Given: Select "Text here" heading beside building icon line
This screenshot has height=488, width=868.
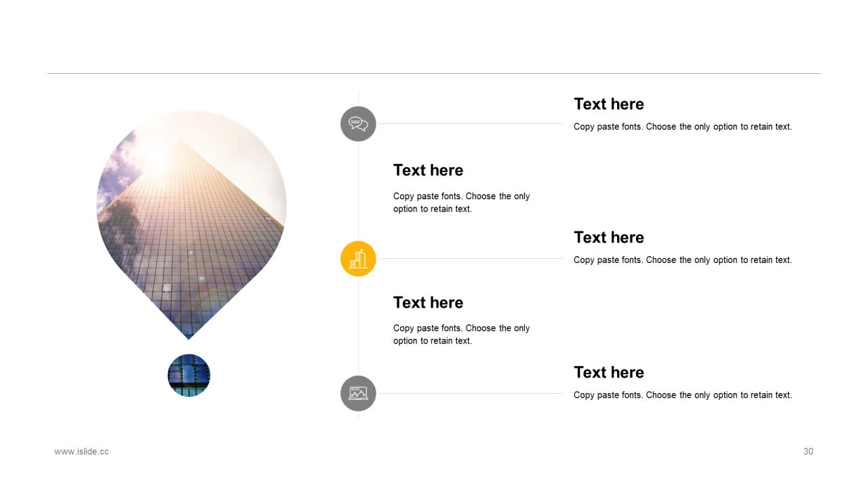Looking at the screenshot, I should tap(609, 237).
